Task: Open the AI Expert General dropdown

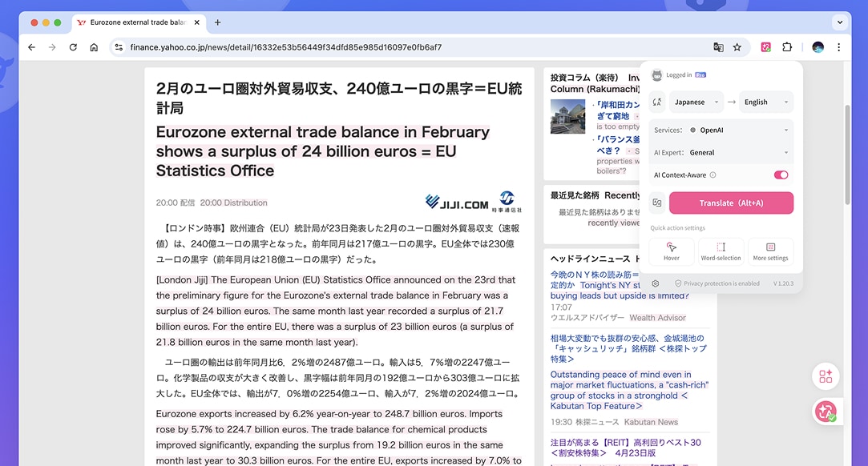Action: (721, 153)
